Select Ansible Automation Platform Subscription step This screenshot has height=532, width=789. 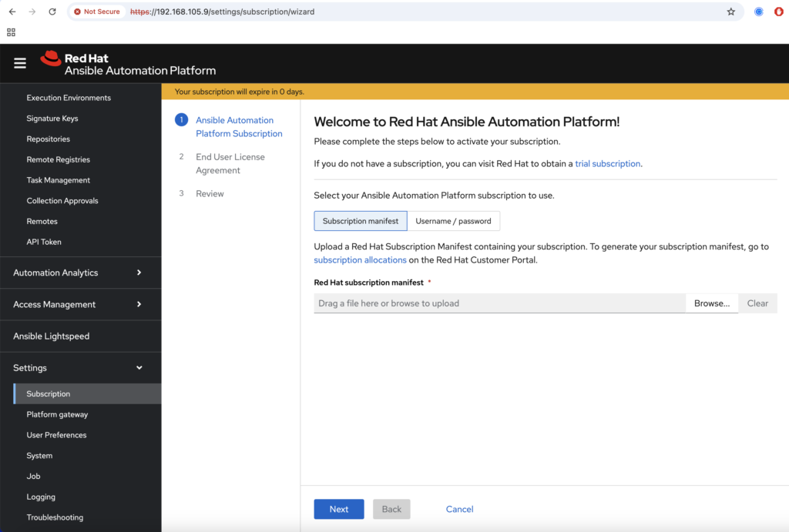(x=239, y=127)
